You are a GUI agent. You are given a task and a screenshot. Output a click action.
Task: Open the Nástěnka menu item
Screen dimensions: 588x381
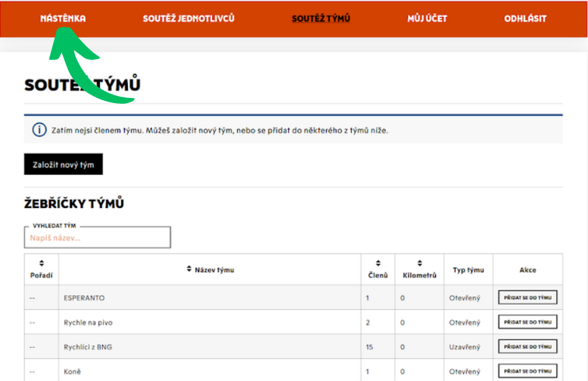[63, 18]
